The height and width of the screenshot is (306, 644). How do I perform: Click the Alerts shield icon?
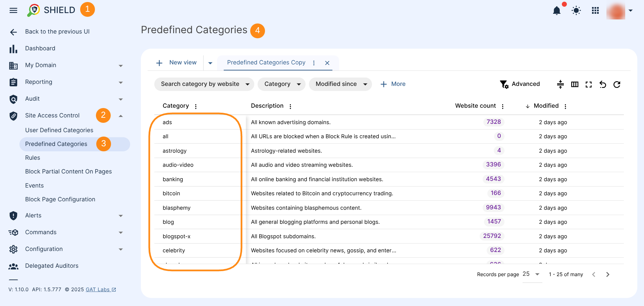pyautogui.click(x=13, y=216)
